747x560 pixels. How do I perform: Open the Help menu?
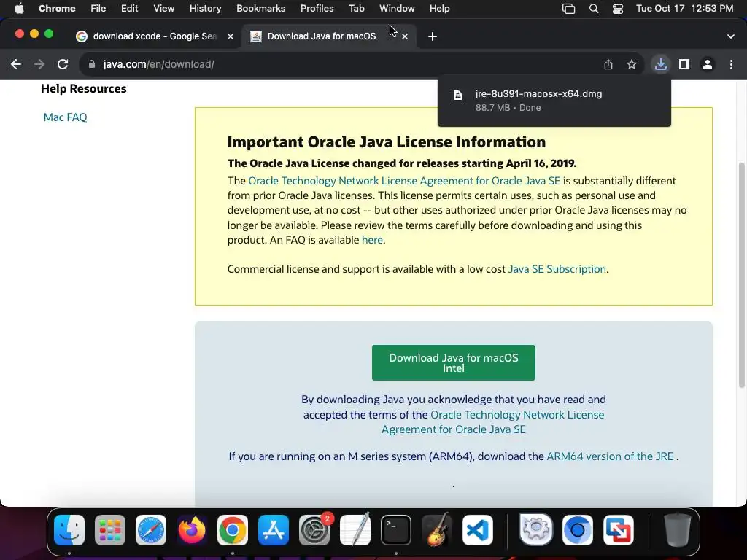point(439,9)
